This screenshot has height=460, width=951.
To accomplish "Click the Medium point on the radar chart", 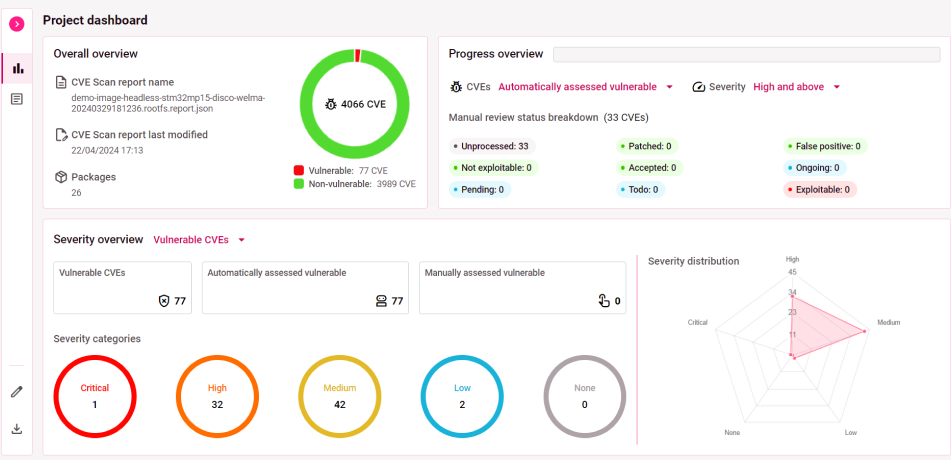I will (864, 331).
